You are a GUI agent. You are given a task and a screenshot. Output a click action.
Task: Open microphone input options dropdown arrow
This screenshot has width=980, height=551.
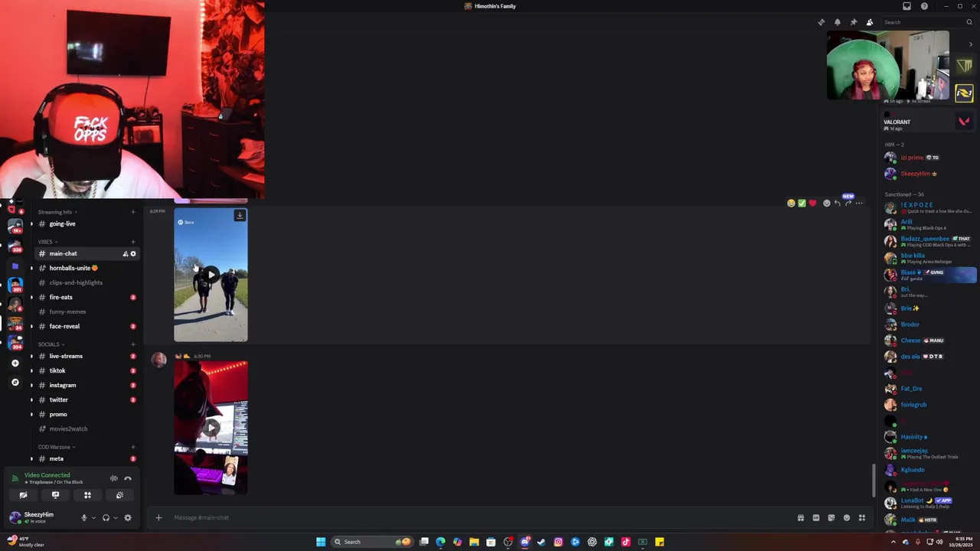tap(94, 517)
